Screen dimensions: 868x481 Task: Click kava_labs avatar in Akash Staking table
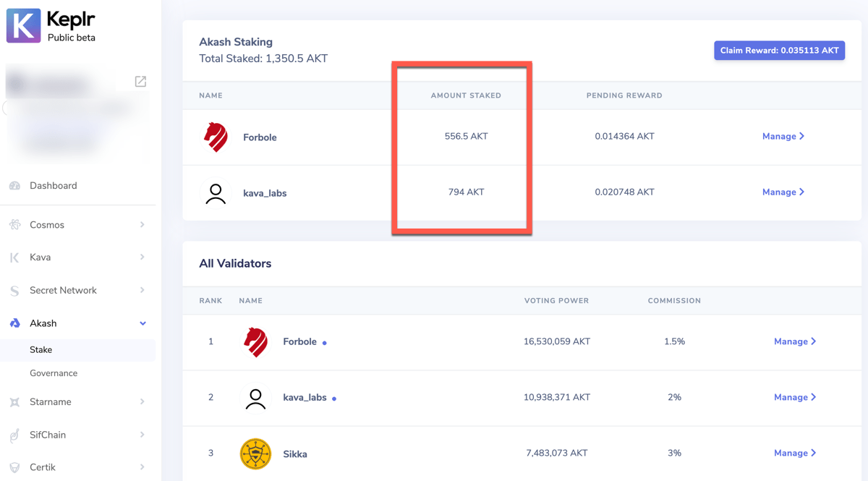point(216,193)
